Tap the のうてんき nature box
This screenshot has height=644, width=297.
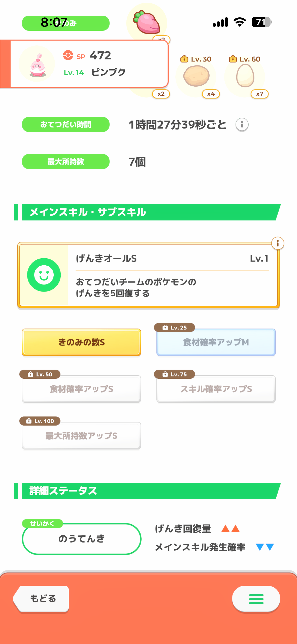(x=81, y=539)
